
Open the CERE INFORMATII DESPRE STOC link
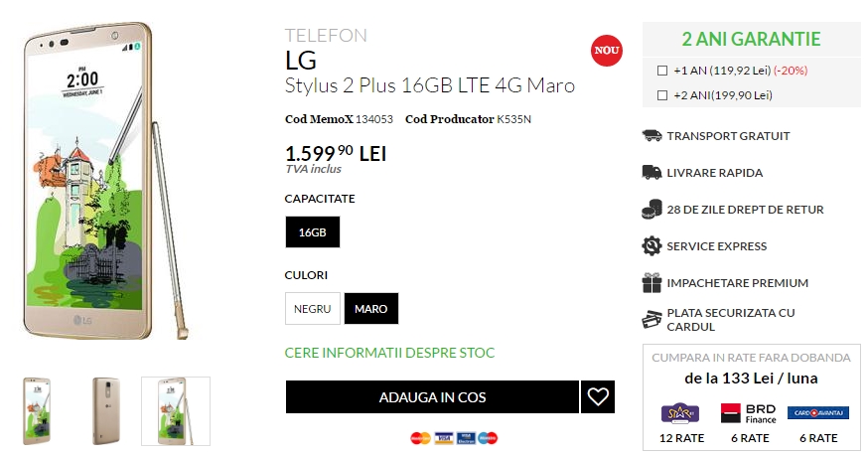[389, 353]
